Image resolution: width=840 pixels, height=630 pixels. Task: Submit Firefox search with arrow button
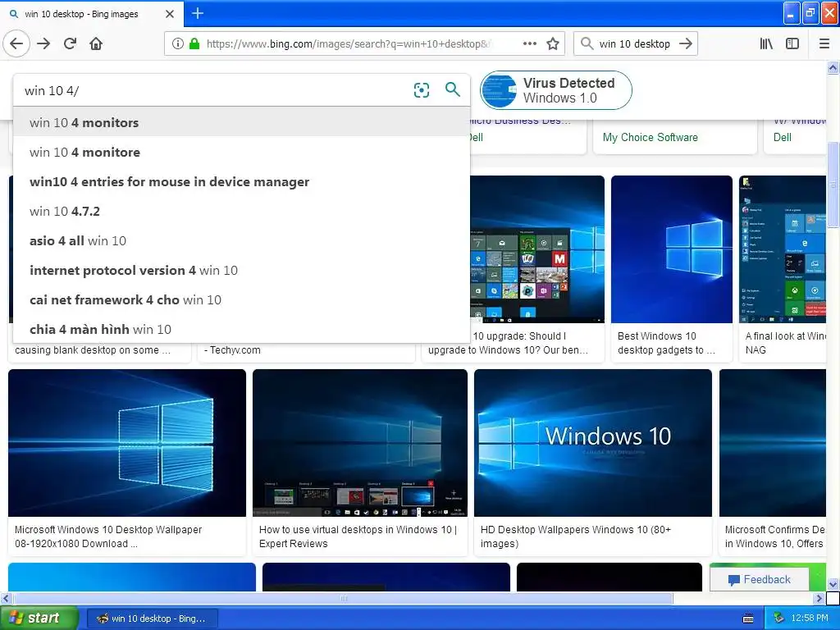pyautogui.click(x=686, y=43)
